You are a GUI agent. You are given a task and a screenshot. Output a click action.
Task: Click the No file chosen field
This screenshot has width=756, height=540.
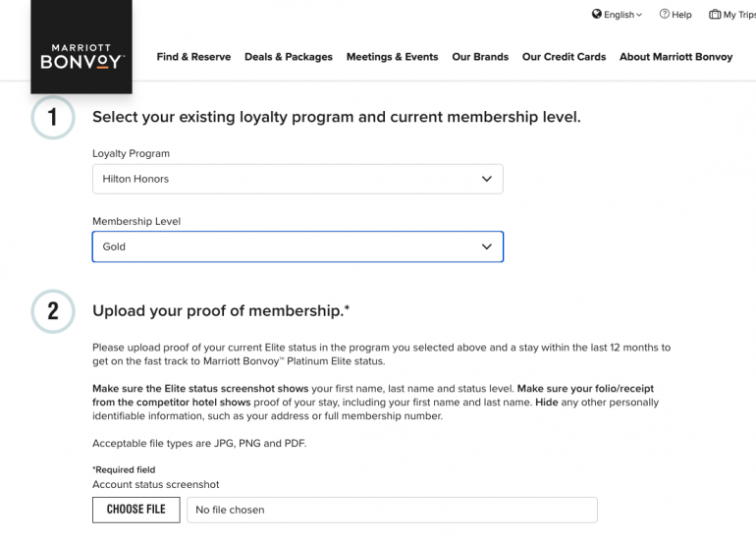click(x=392, y=510)
